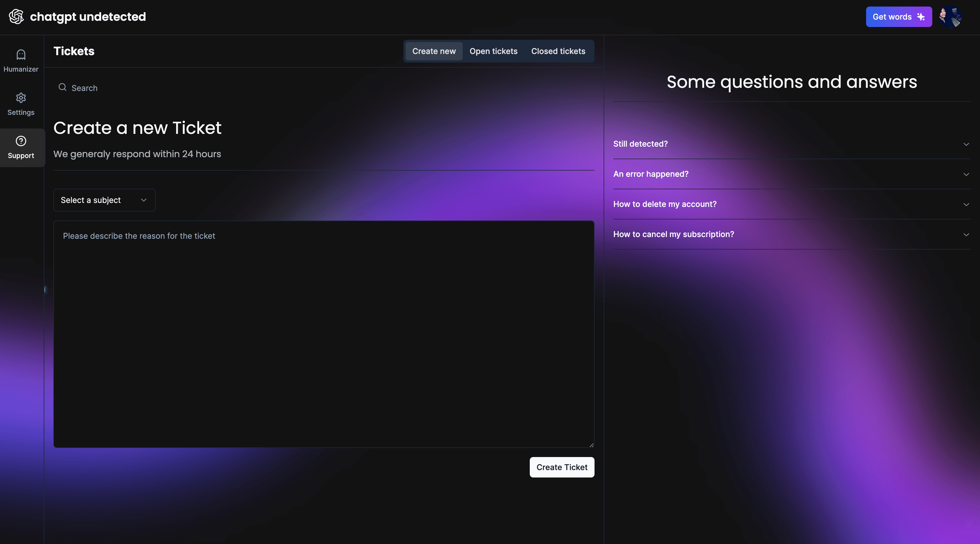
Task: Expand the Still detected? question
Action: pyautogui.click(x=791, y=144)
